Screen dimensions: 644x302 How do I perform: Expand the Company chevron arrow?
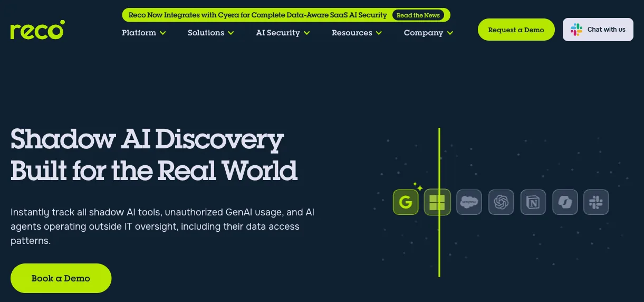coord(450,33)
